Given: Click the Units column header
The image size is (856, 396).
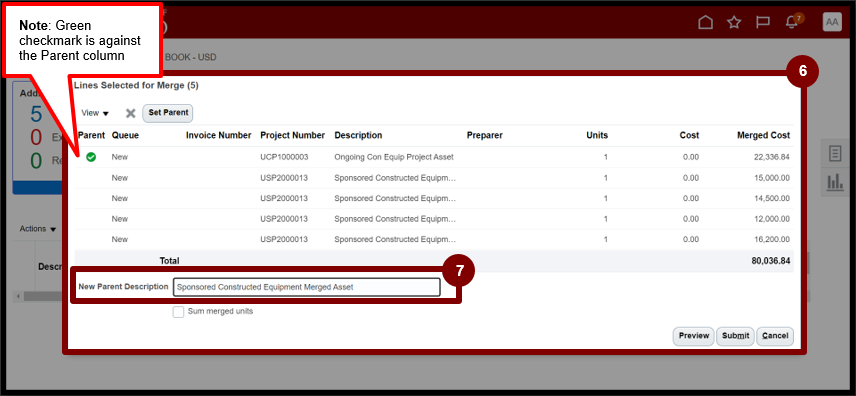Looking at the screenshot, I should [x=597, y=135].
